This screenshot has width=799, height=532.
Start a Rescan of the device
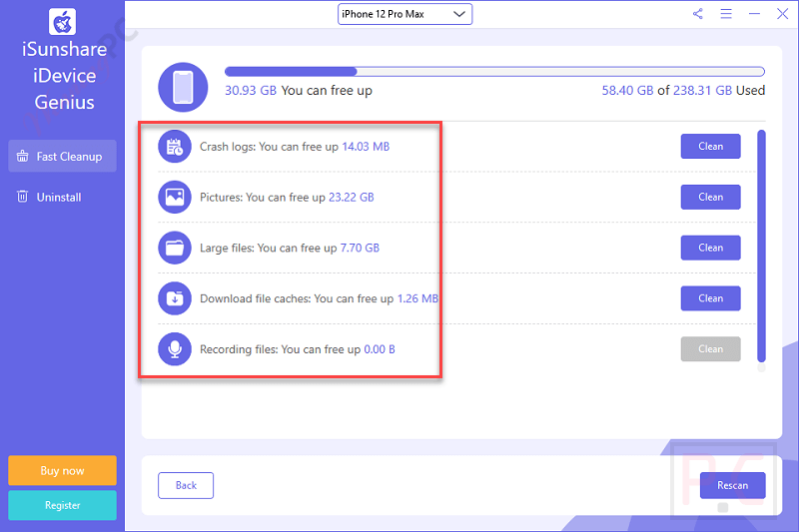pyautogui.click(x=732, y=486)
